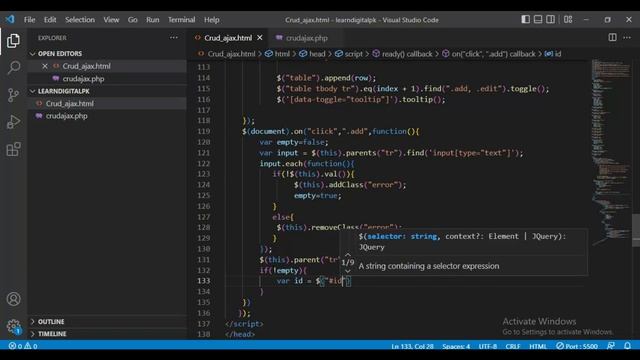Open the Run and Debug view

(13, 122)
